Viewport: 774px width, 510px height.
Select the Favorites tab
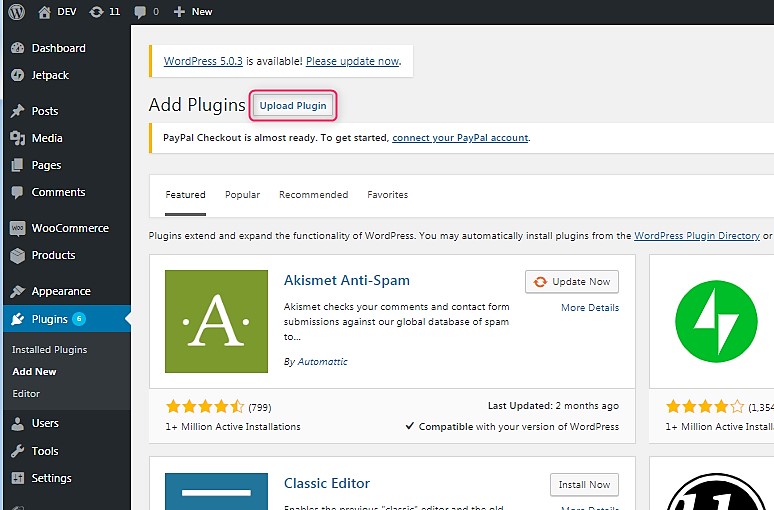pyautogui.click(x=387, y=195)
